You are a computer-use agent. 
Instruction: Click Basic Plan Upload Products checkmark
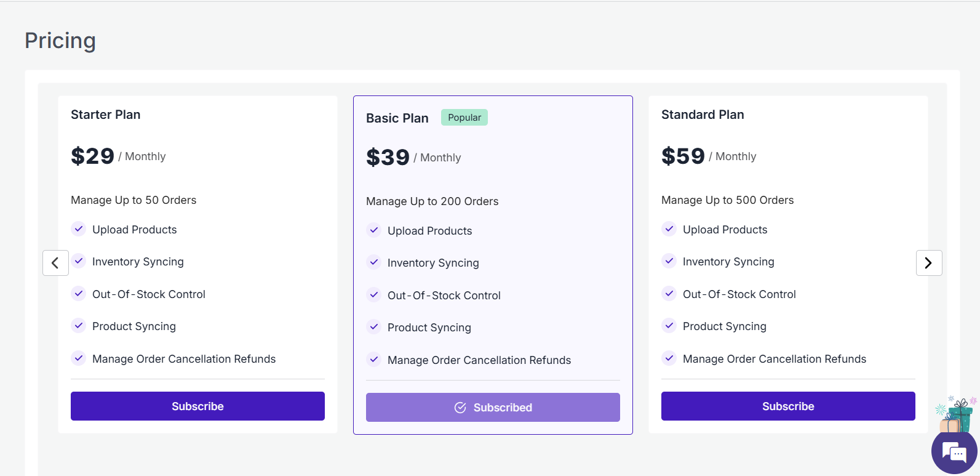pos(374,230)
